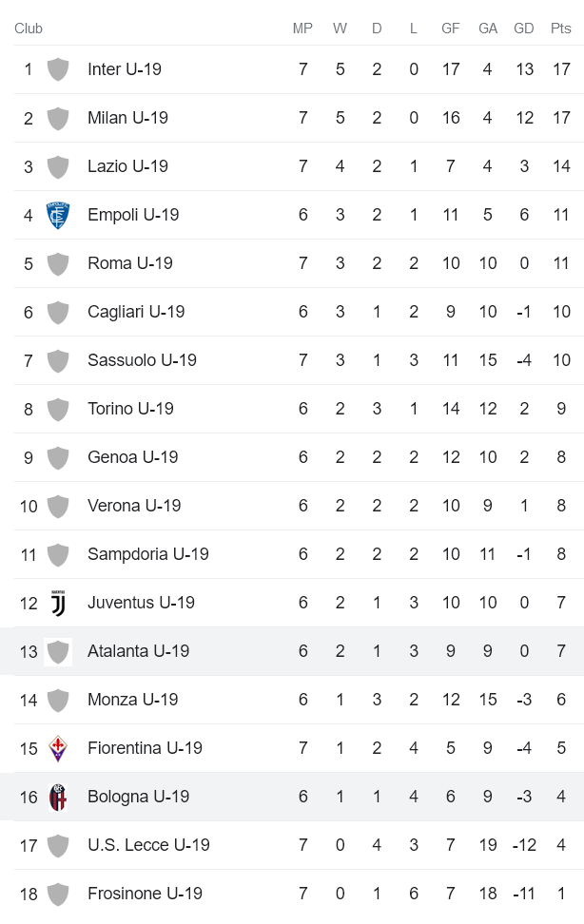Screen dimensions: 584x924
Task: Open U.S. Lecce U-19 team page
Action: coord(148,845)
